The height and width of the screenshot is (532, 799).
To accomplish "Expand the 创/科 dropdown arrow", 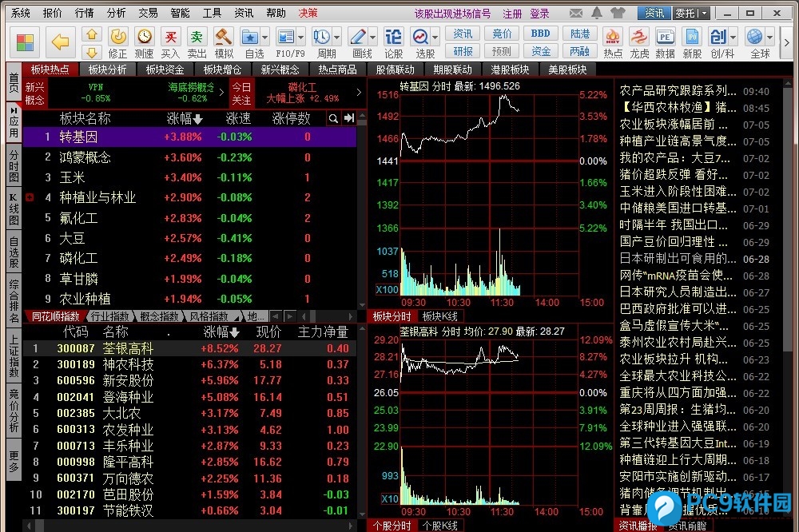I will click(x=733, y=37).
